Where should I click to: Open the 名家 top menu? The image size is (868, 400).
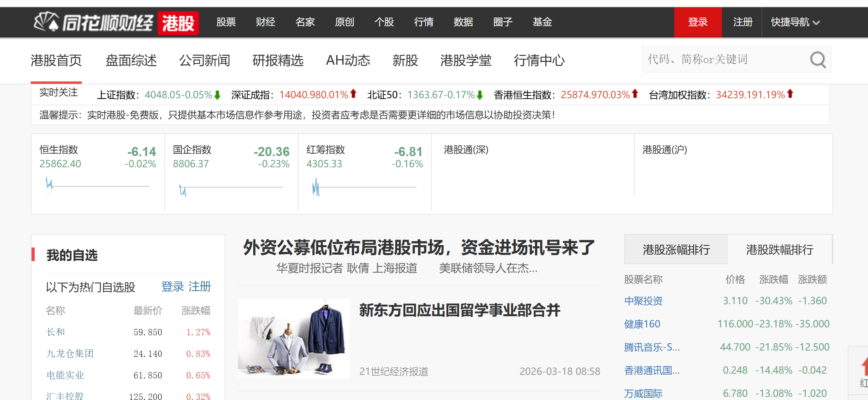[305, 22]
